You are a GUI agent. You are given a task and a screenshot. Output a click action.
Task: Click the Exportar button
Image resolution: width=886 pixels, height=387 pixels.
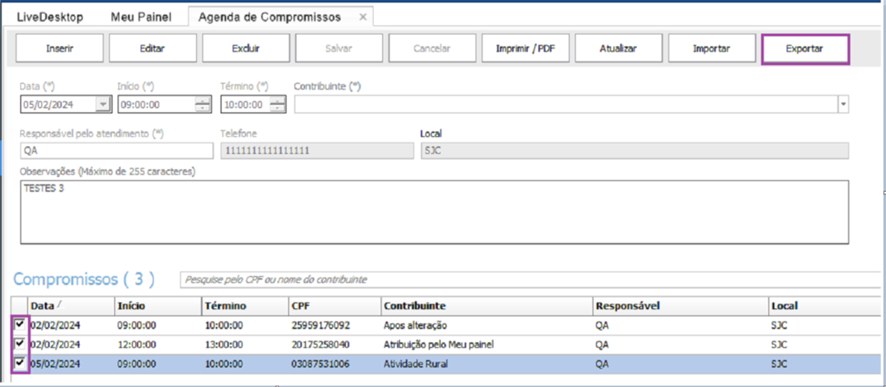805,49
